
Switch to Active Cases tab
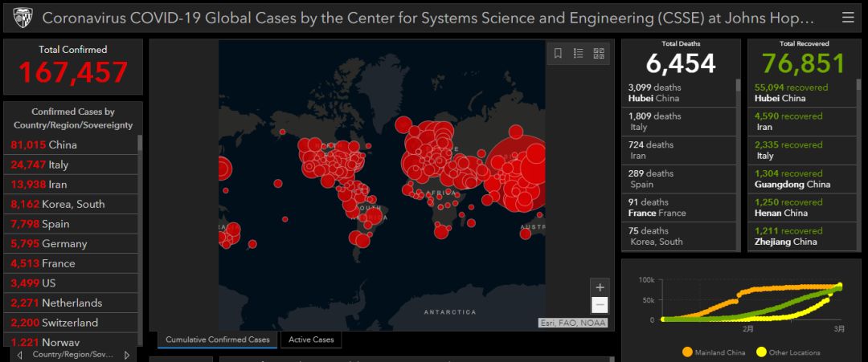pos(311,340)
